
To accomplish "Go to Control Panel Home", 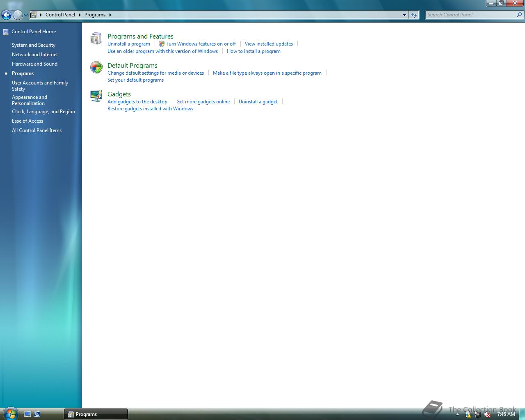I will coord(34,32).
